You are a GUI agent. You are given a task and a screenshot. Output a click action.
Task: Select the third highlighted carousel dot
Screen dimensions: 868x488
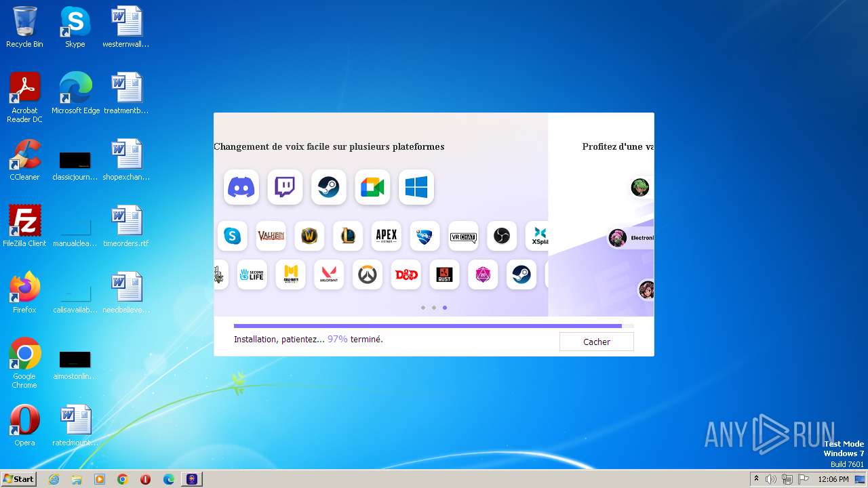(445, 308)
